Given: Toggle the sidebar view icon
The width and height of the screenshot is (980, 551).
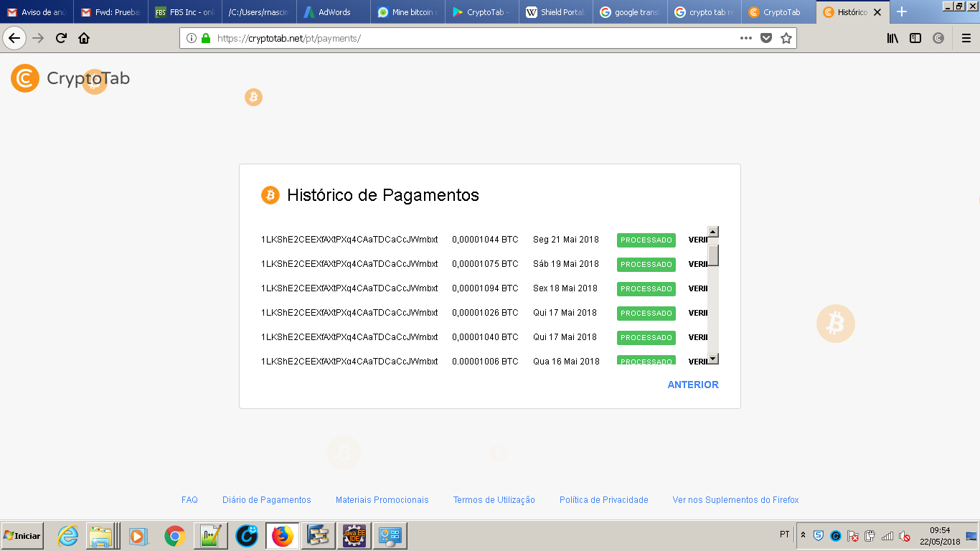Looking at the screenshot, I should coord(915,39).
